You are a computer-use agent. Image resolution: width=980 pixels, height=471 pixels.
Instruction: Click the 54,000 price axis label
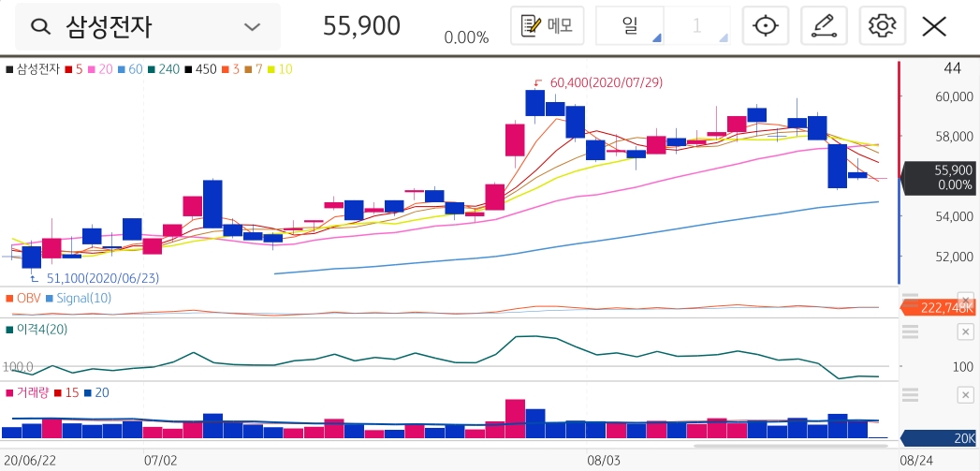pyautogui.click(x=954, y=216)
